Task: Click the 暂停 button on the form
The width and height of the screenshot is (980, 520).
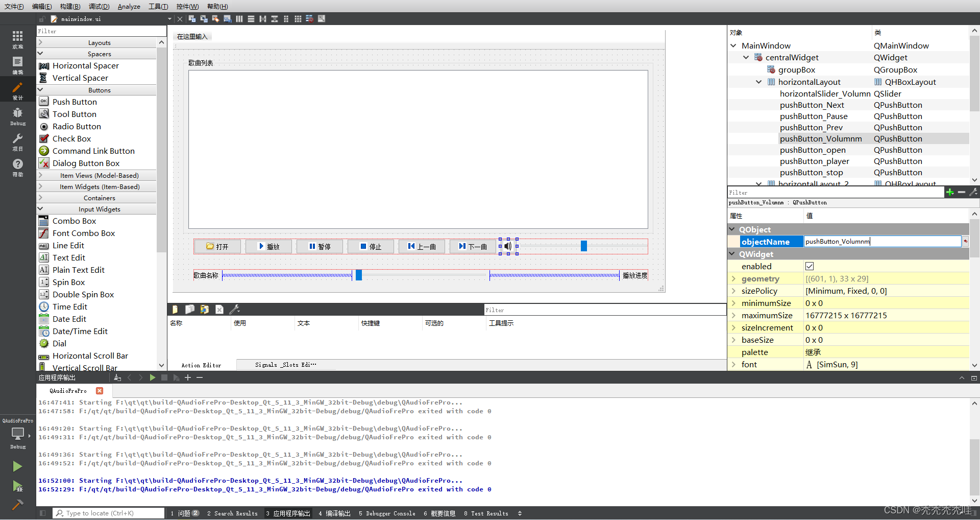Action: click(x=320, y=246)
